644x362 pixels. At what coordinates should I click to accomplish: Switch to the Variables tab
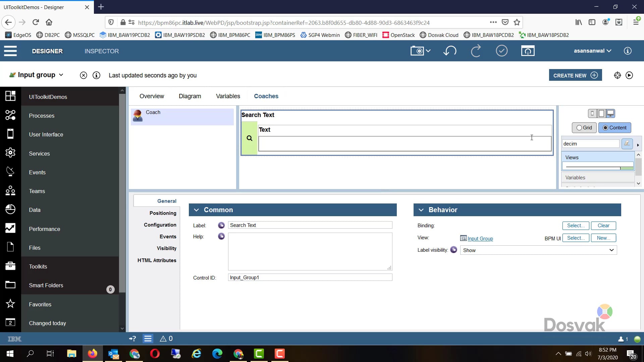[228, 96]
